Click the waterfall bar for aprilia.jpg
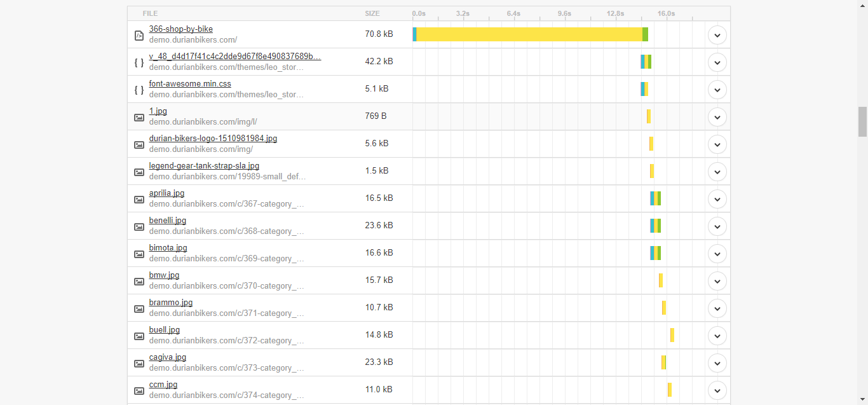The height and width of the screenshot is (405, 868). point(655,198)
